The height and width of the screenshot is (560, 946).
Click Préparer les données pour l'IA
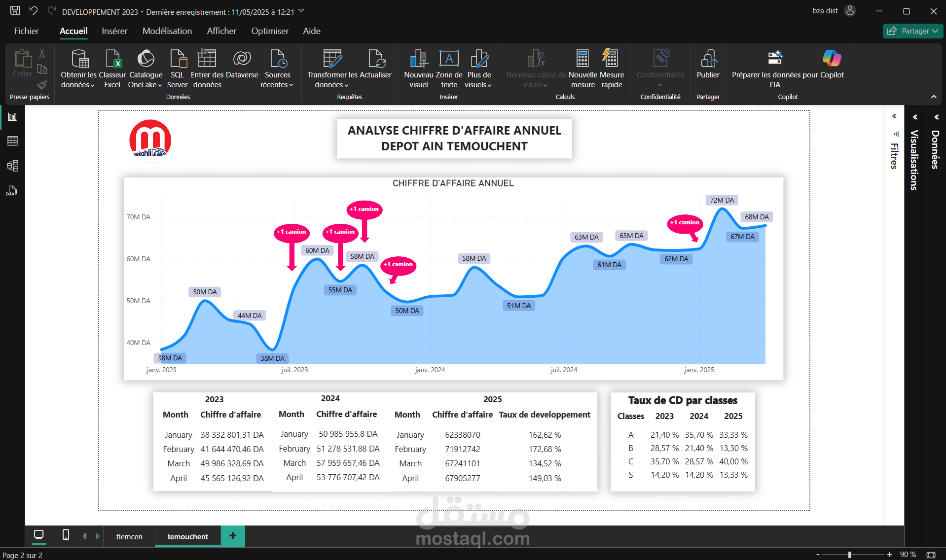(775, 69)
